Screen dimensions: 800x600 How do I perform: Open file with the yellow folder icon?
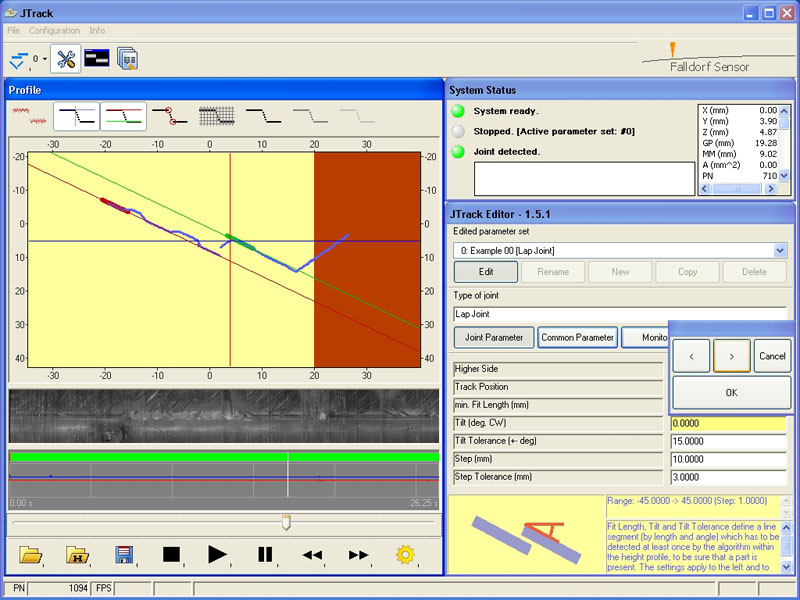click(x=31, y=555)
